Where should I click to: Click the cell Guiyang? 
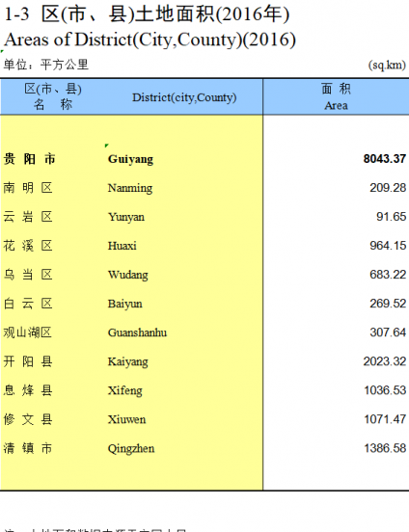(x=130, y=159)
